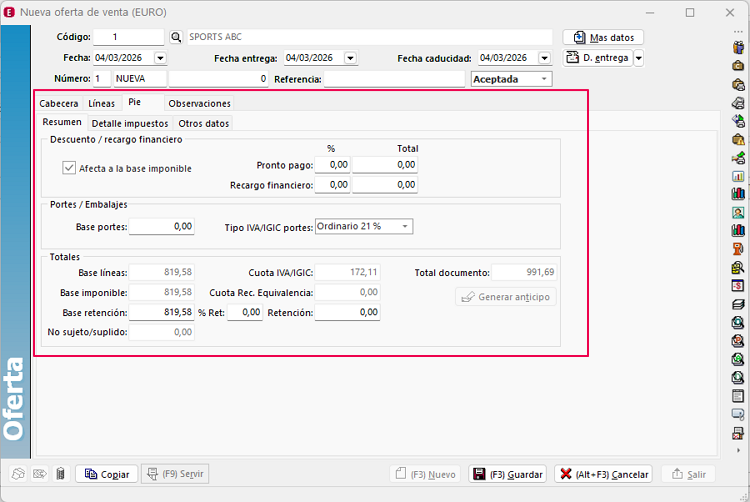Expand the D. entrega arrow dropdown
The image size is (750, 502).
pos(639,58)
